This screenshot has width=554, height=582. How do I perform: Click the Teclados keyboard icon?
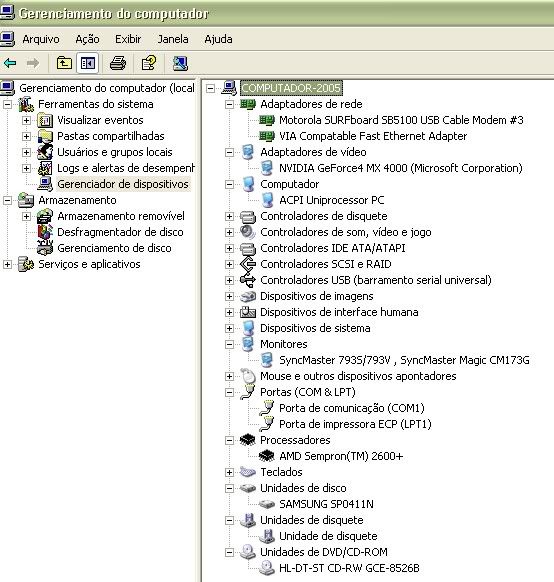click(248, 472)
